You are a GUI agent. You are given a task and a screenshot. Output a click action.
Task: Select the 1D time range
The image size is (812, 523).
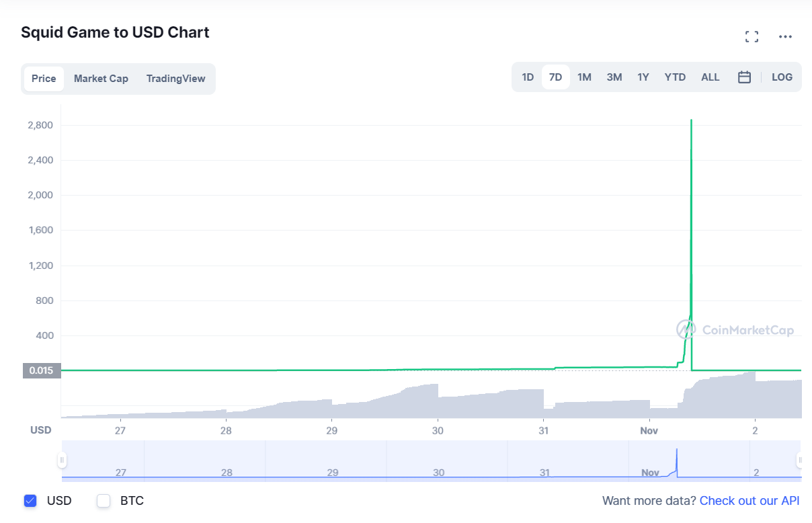528,77
